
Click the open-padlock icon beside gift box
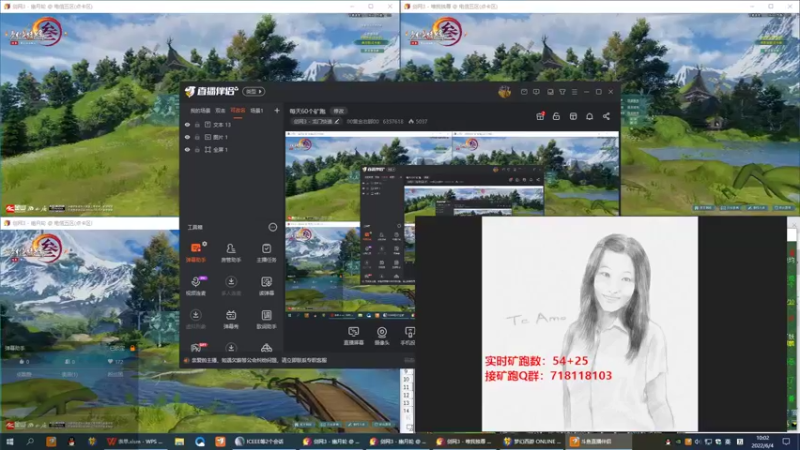(556, 116)
